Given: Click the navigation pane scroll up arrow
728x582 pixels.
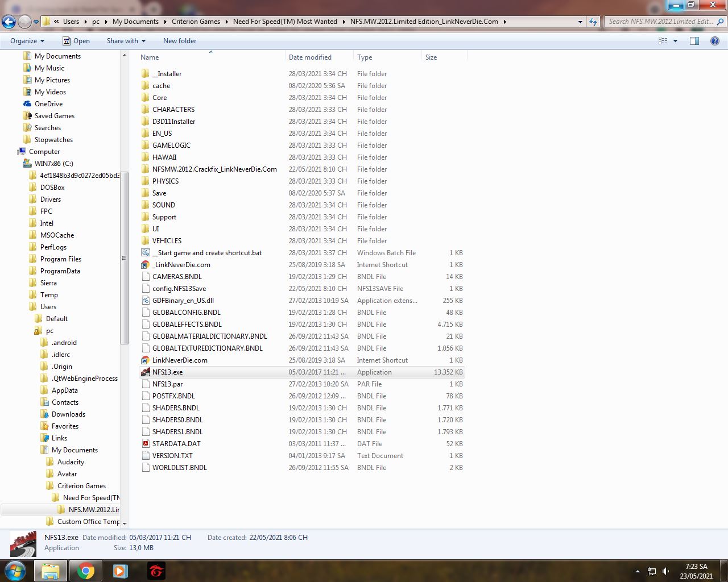Looking at the screenshot, I should [x=125, y=56].
